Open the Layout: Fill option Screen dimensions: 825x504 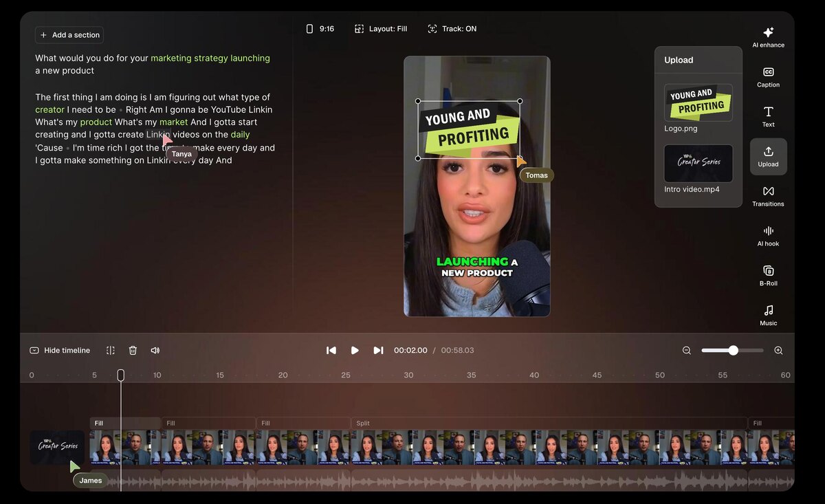coord(381,29)
